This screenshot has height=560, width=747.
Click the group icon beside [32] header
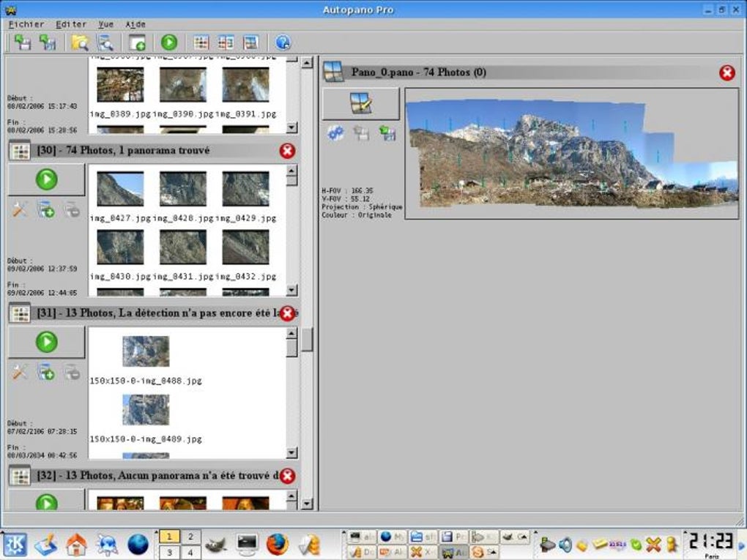[x=20, y=476]
